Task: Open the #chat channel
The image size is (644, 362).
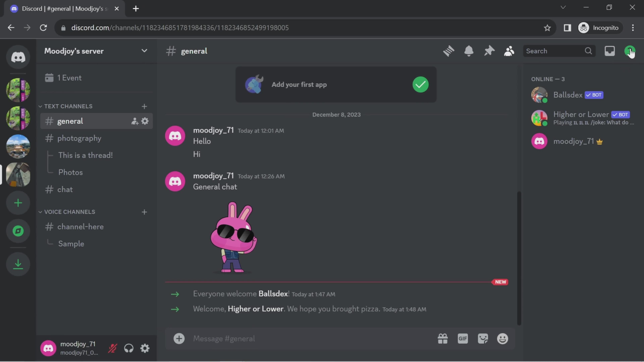Action: point(65,190)
